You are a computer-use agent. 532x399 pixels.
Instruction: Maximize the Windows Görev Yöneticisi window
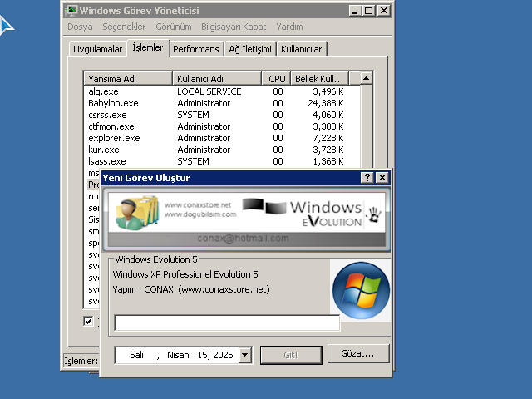coord(369,11)
